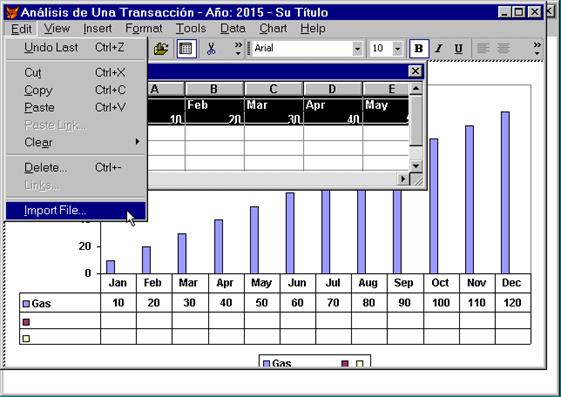561x397 pixels.
Task: Toggle Italic formatting button
Action: 439,49
